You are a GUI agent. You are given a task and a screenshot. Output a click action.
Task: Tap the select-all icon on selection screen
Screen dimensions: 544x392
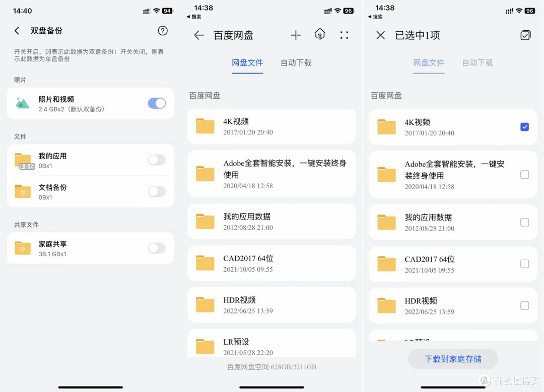pos(525,35)
